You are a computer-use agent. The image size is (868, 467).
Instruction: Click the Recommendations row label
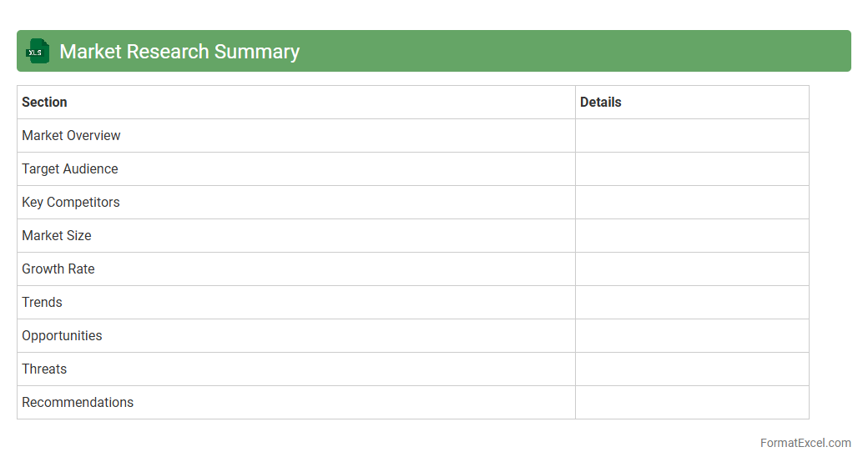pos(78,402)
